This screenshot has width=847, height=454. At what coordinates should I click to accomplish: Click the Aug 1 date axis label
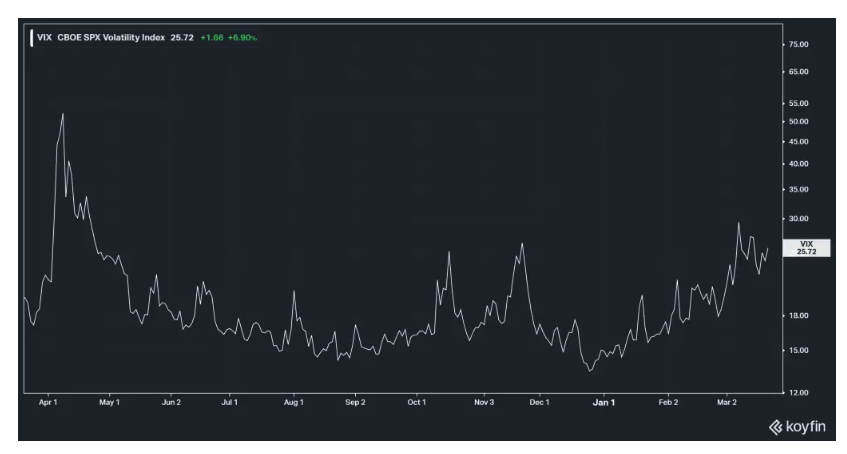click(293, 402)
